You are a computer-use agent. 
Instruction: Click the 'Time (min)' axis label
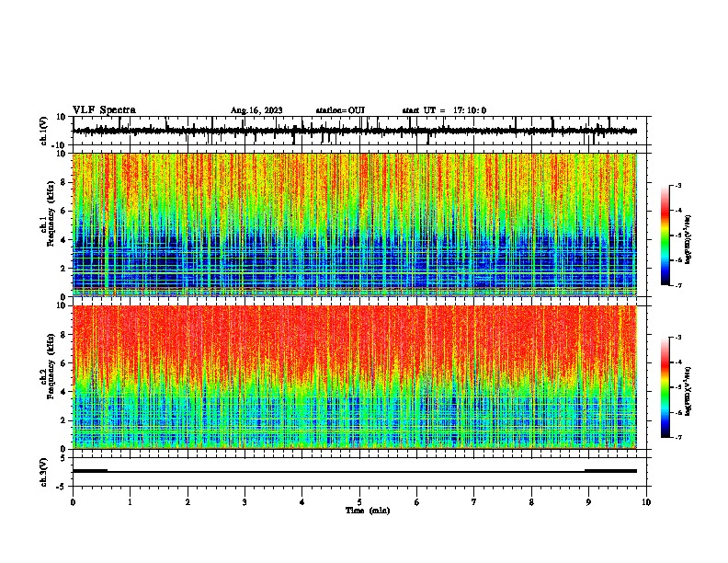368,511
